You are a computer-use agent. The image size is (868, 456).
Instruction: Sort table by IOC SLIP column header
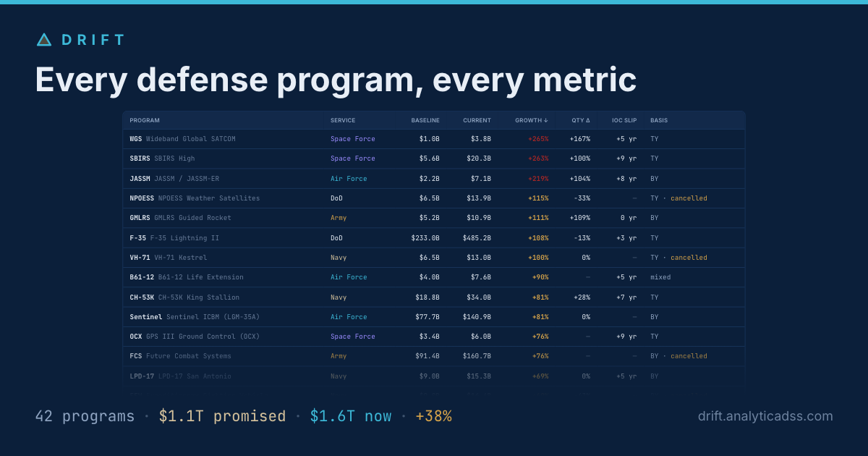pyautogui.click(x=624, y=120)
